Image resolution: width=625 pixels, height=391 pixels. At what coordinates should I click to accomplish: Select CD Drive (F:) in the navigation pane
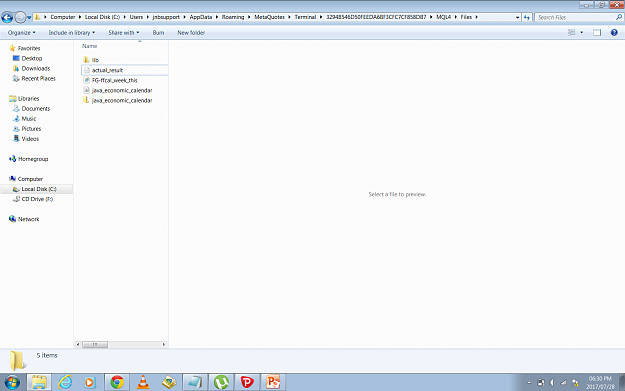[x=37, y=199]
